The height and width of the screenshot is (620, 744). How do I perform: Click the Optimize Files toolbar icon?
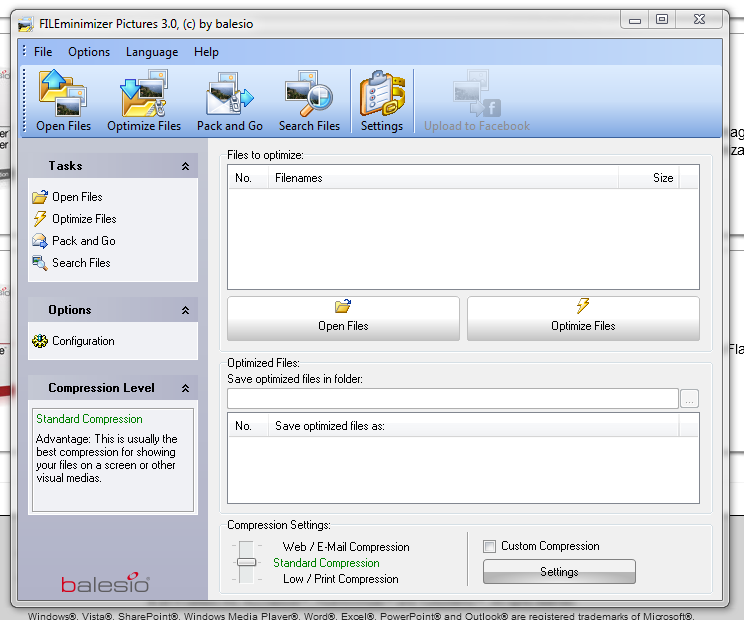(144, 93)
